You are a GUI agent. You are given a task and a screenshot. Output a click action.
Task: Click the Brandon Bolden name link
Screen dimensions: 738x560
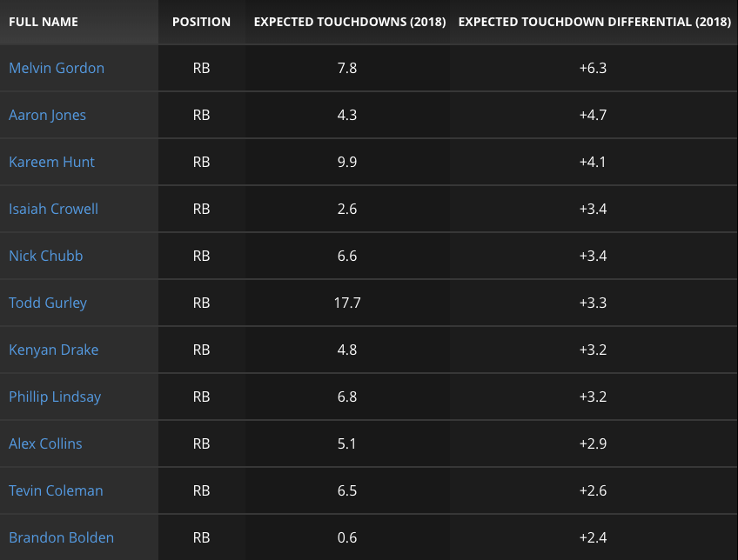[x=61, y=537]
